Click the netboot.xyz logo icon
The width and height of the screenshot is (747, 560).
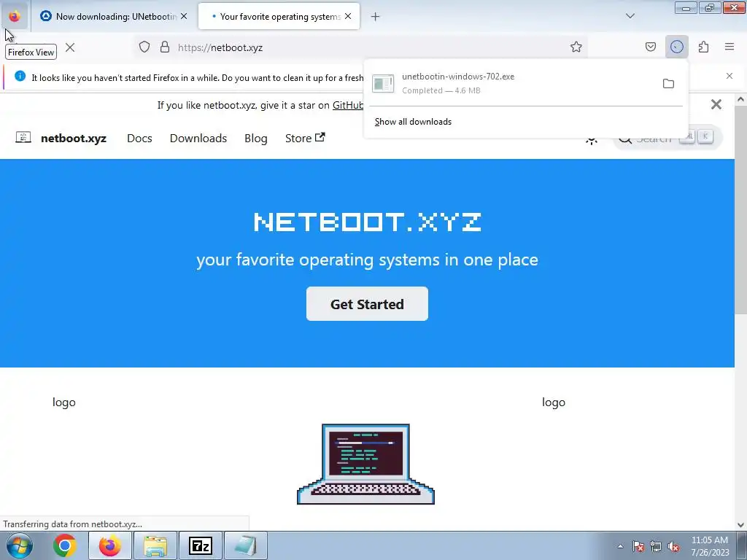coord(23,138)
